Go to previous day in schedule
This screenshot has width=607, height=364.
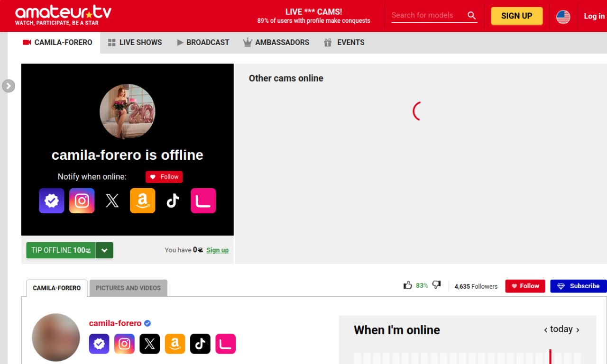click(546, 330)
